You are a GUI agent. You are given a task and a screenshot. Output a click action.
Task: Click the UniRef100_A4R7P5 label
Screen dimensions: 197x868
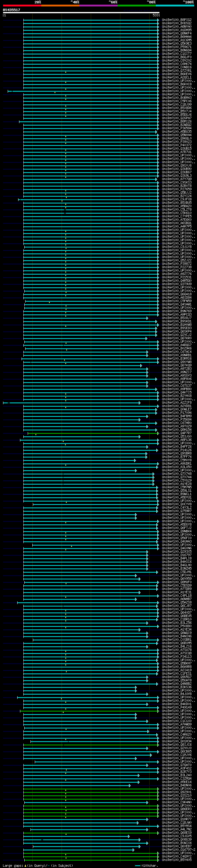pyautogui.click(x=176, y=226)
